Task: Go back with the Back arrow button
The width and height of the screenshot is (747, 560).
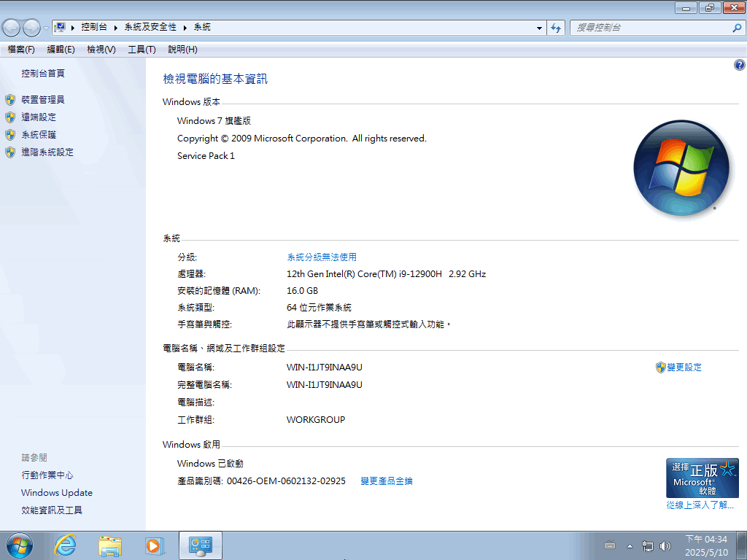Action: point(12,28)
